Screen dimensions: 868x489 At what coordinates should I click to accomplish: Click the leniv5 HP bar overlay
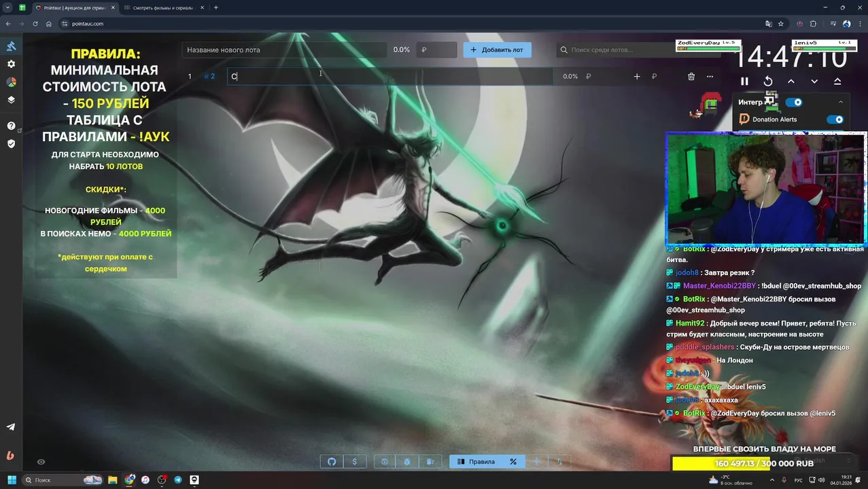click(823, 46)
